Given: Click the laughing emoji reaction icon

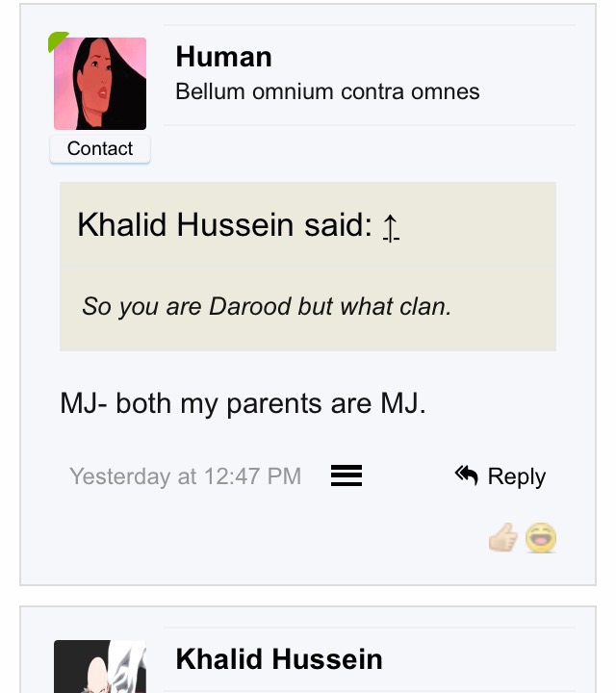Looking at the screenshot, I should pos(541,538).
